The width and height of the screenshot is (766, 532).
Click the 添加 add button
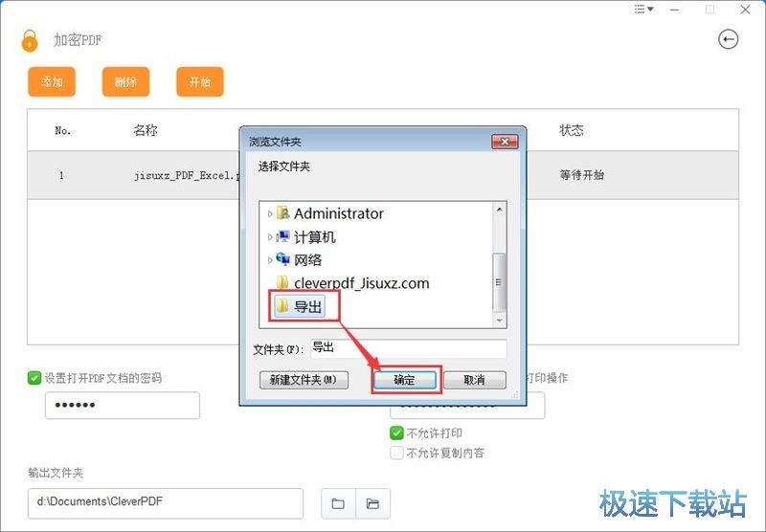pos(52,81)
